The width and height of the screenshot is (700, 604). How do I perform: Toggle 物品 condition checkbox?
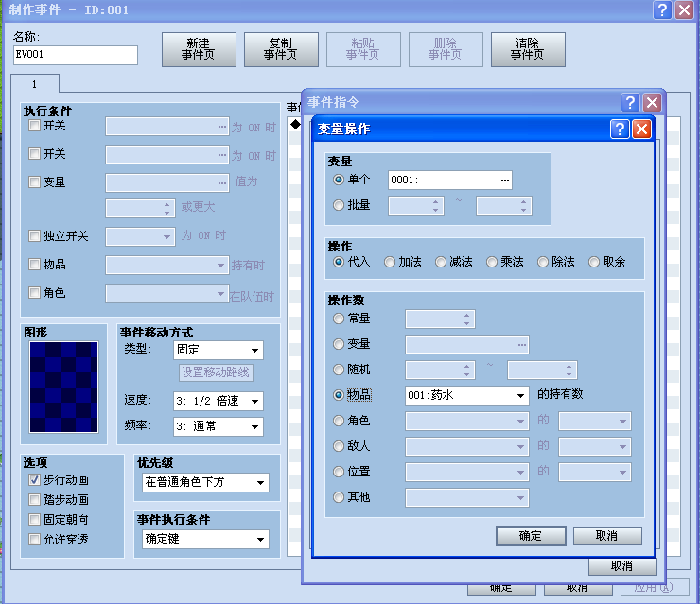pyautogui.click(x=34, y=264)
